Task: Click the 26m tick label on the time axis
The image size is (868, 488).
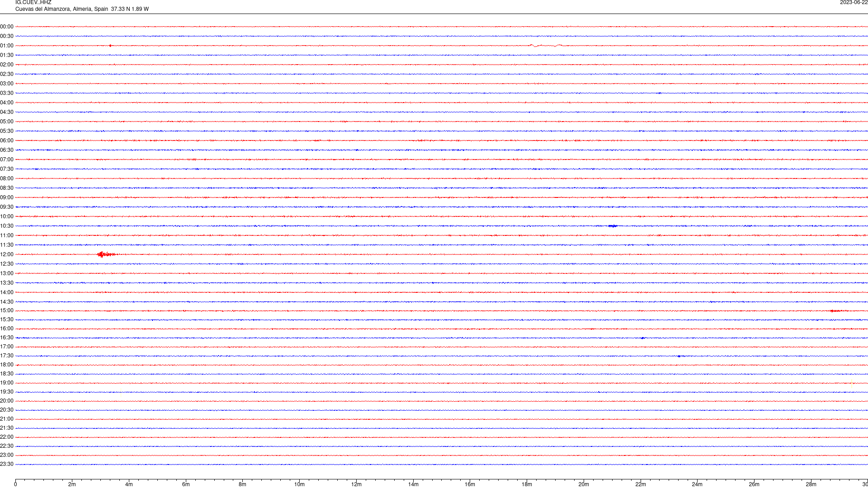Action: tap(754, 484)
